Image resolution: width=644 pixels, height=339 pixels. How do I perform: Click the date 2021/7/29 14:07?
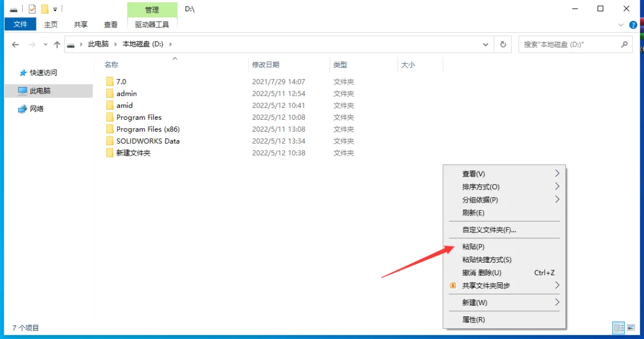278,82
